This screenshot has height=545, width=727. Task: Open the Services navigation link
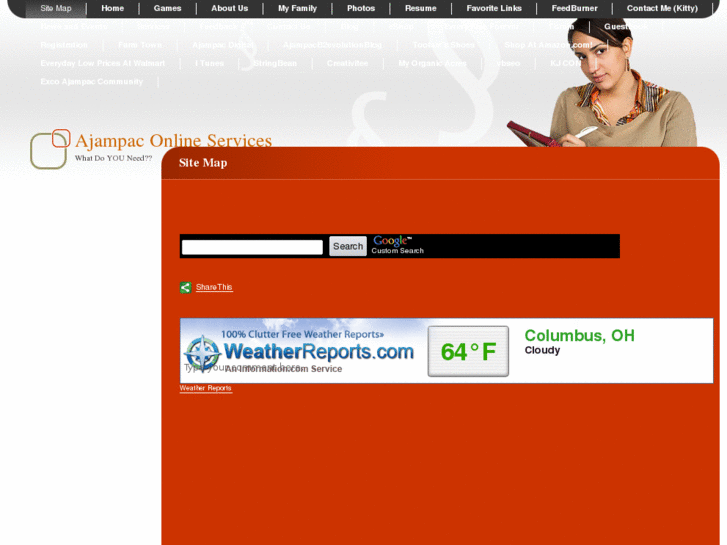(x=153, y=26)
